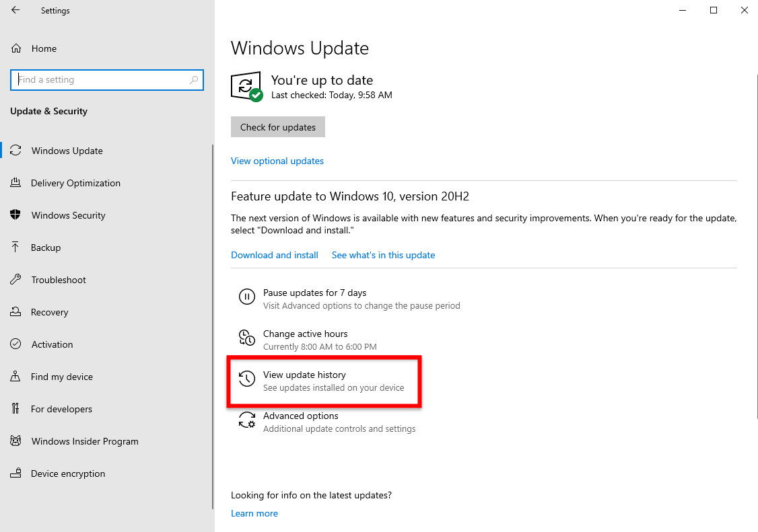Viewport: 758px width, 532px height.
Task: Click the Update & Security heading
Action: click(49, 111)
